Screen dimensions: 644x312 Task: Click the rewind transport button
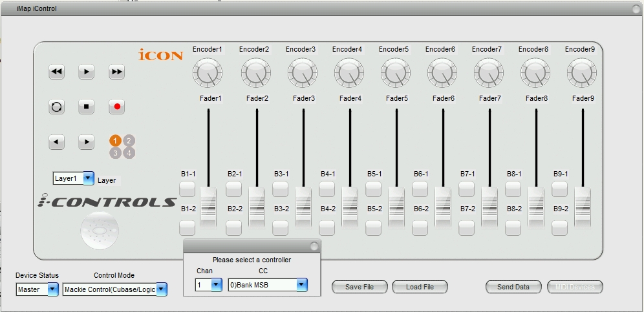coord(57,72)
